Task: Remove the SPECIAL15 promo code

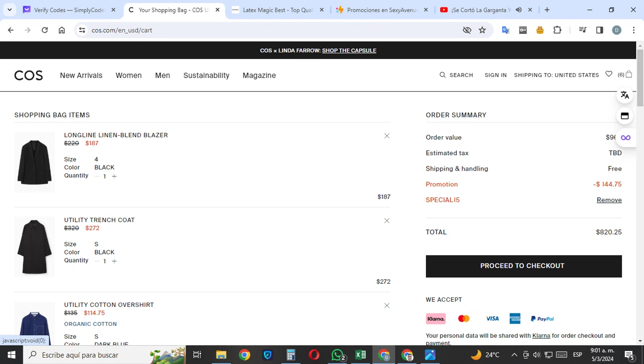Action: click(x=609, y=200)
